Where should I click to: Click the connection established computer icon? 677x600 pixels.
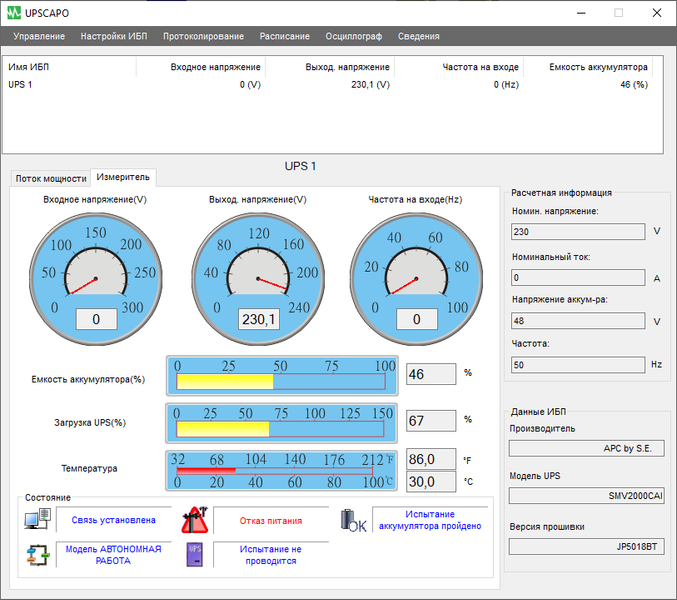[37, 520]
